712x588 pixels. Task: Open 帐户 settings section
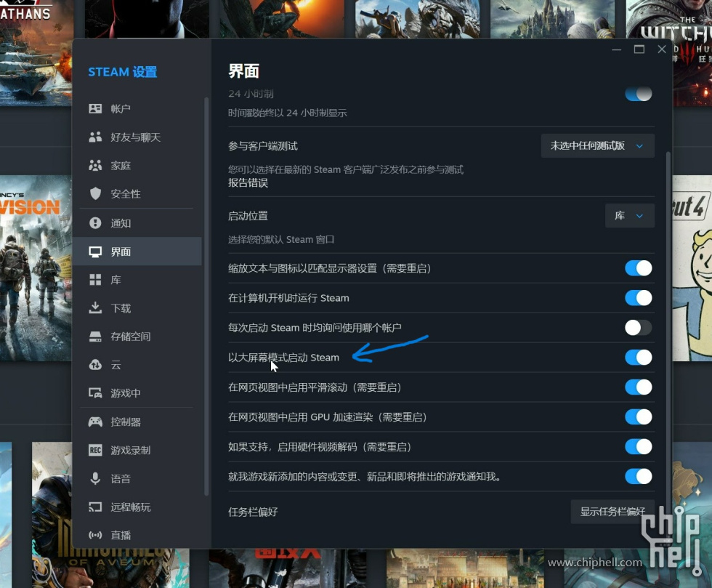tap(137, 108)
